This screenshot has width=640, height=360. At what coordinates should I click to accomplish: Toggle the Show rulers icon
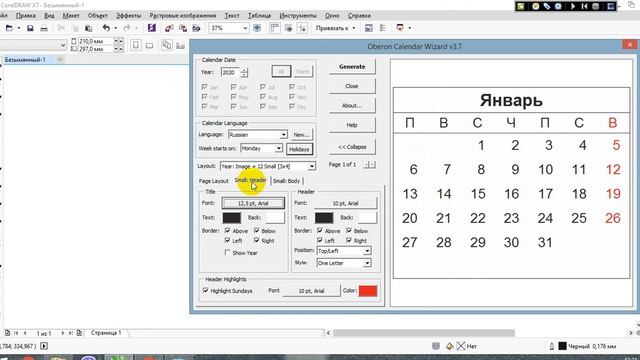point(275,28)
